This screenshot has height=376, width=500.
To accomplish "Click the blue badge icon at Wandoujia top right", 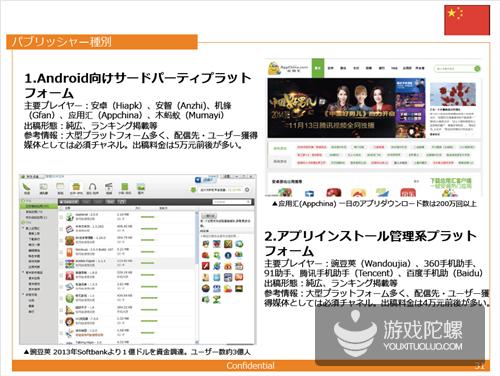I will (x=198, y=180).
